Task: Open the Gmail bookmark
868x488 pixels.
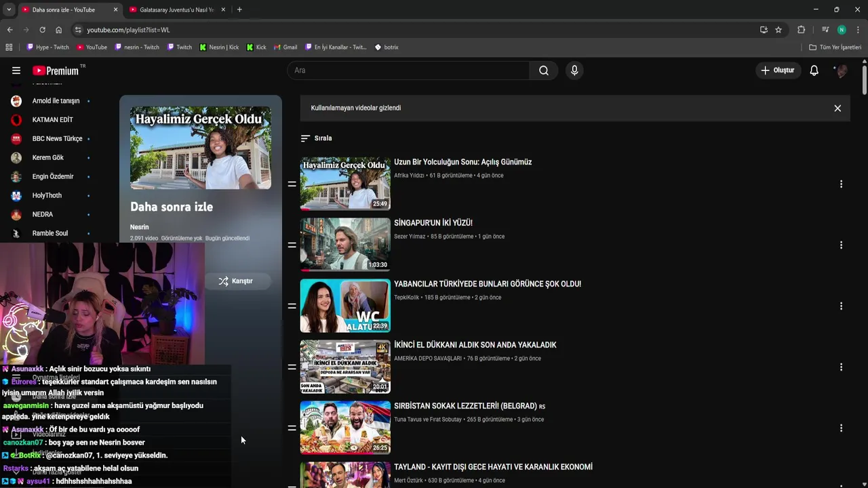Action: [285, 47]
